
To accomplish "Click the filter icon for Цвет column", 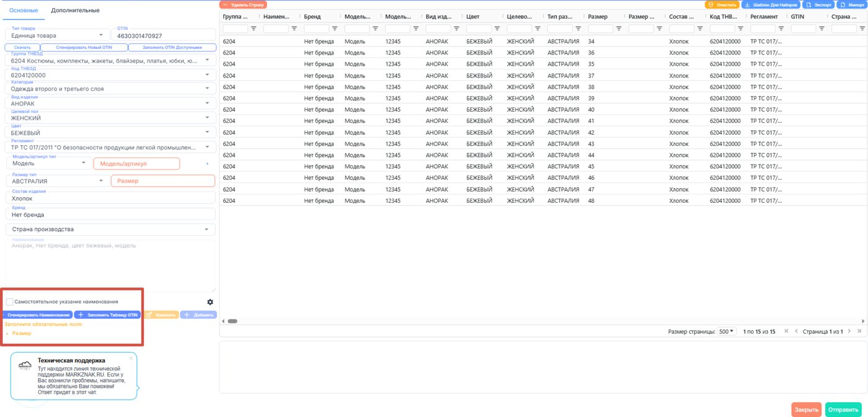I will tap(497, 29).
